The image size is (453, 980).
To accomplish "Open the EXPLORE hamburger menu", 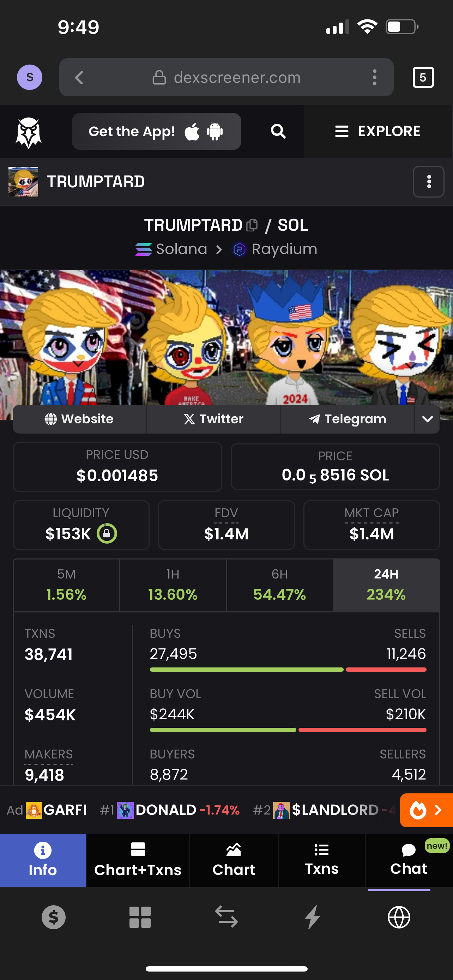I will point(378,132).
